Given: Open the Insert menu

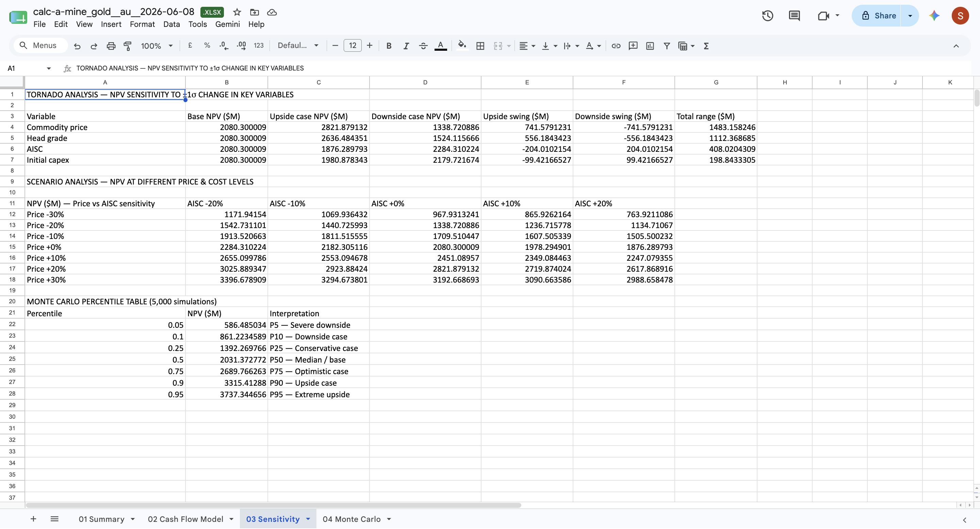Looking at the screenshot, I should point(111,25).
